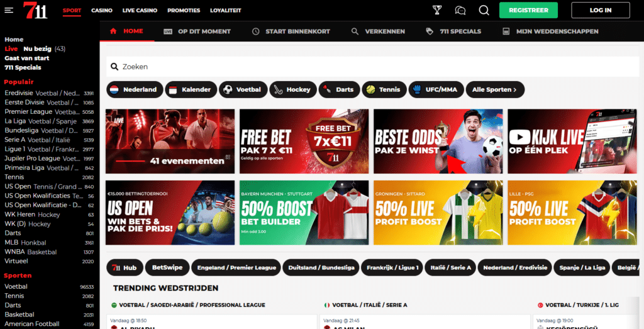Filter by Engeland / Premier League

(236, 268)
